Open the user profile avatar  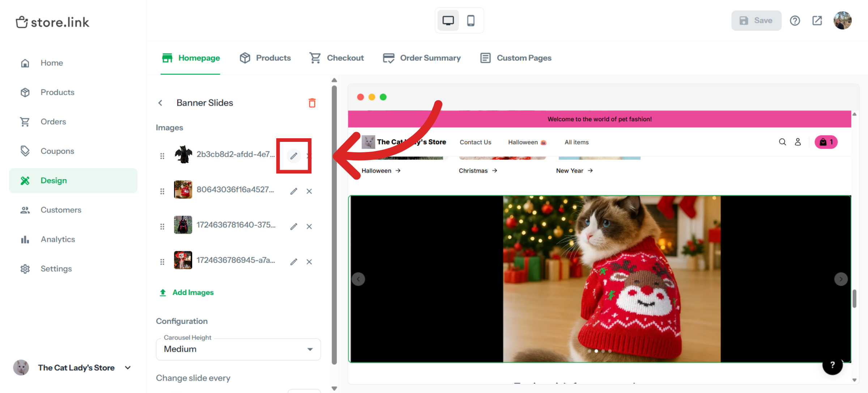(842, 20)
